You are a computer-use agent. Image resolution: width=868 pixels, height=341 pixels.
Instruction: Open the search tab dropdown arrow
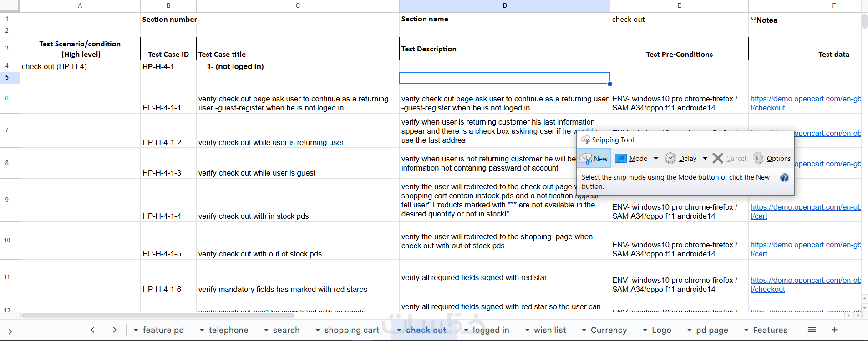click(266, 330)
